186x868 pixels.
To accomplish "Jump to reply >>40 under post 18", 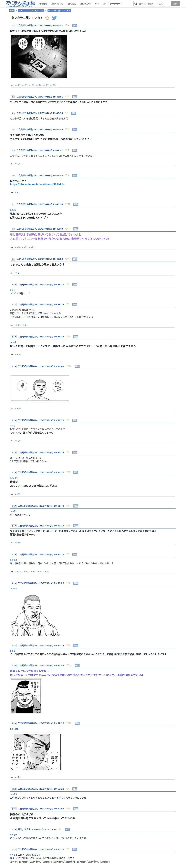I will (18, 543).
